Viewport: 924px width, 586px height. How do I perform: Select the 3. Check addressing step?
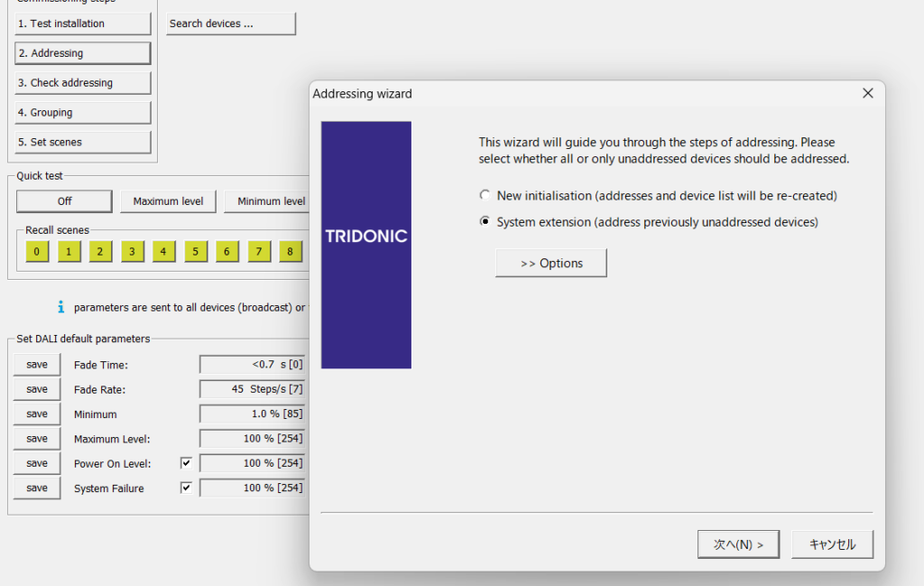pos(82,83)
